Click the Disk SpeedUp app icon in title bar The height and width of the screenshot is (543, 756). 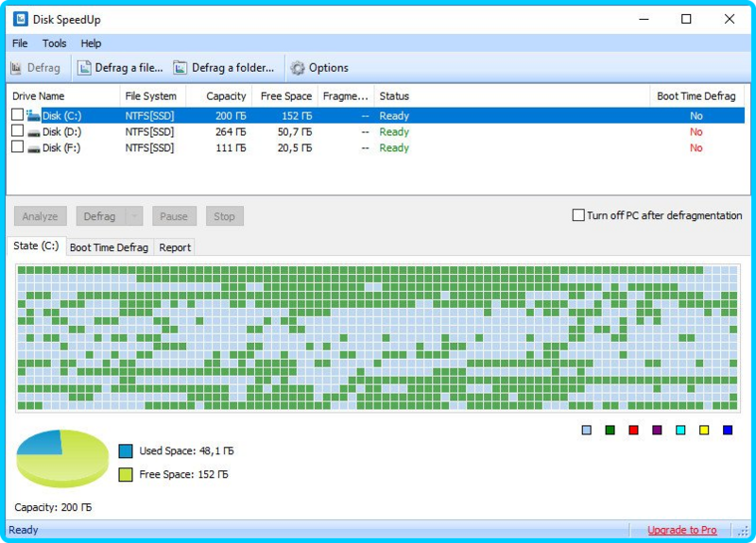pos(20,19)
